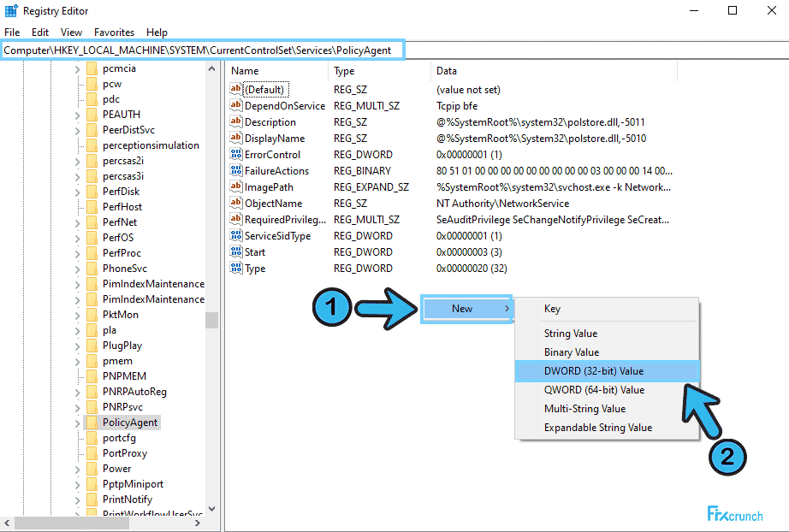Select the PNPMEM key in tree
789x532 pixels.
click(x=124, y=376)
